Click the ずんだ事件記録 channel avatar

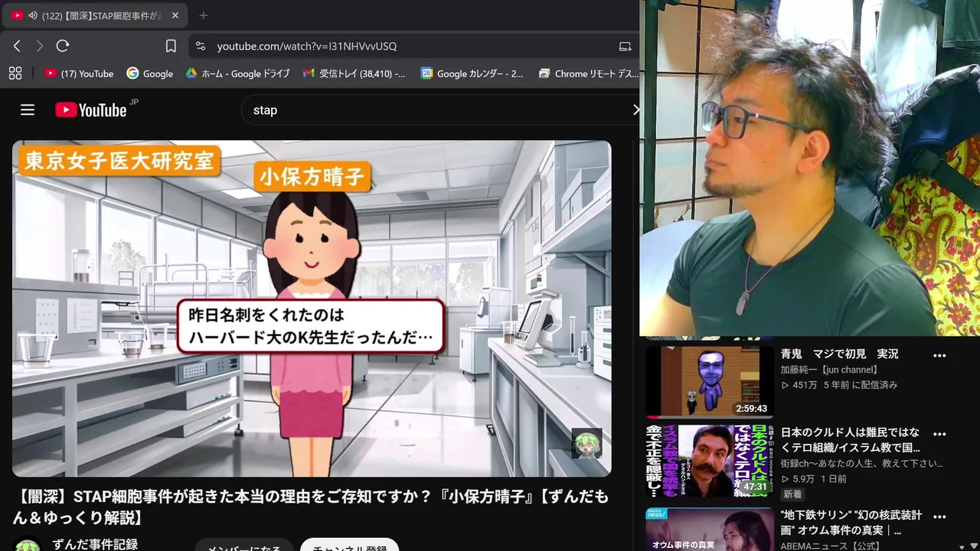[x=28, y=545]
